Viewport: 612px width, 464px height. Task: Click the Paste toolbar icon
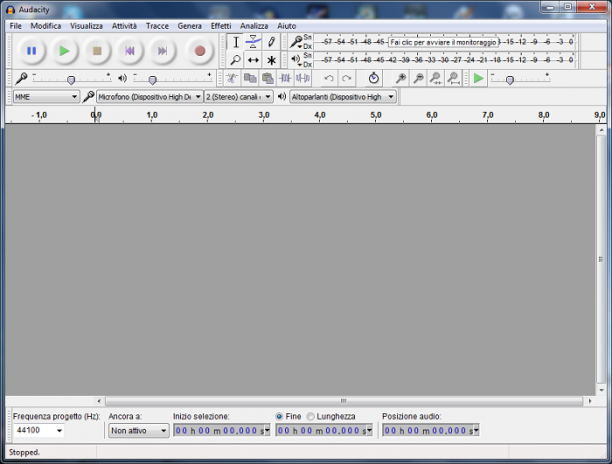[267, 78]
